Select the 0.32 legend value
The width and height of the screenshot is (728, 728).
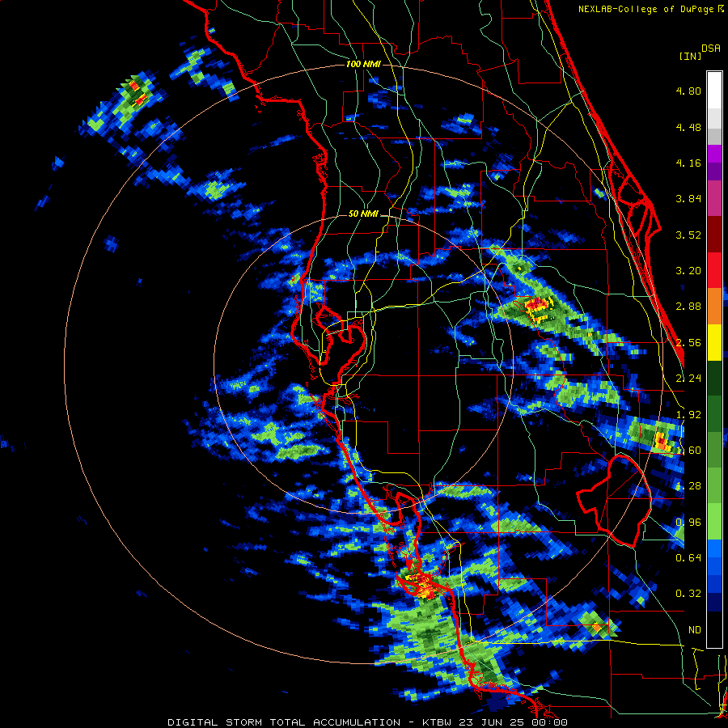688,594
